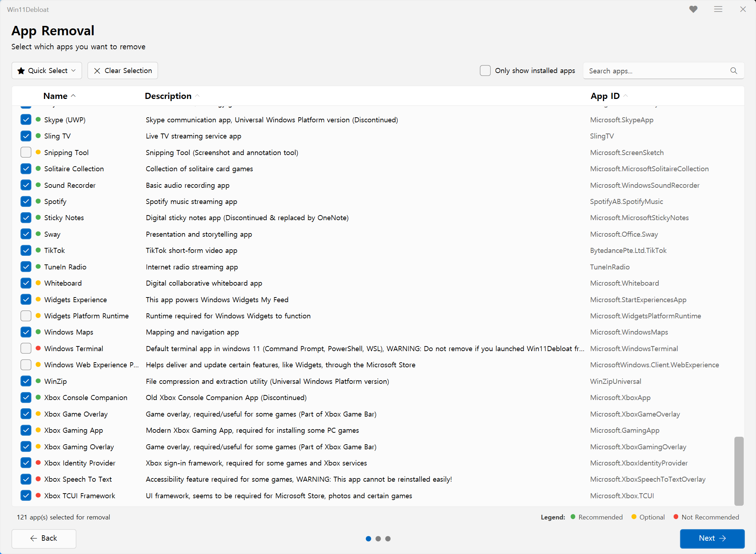Open the Quick Select dropdown
The width and height of the screenshot is (756, 554).
(x=47, y=71)
